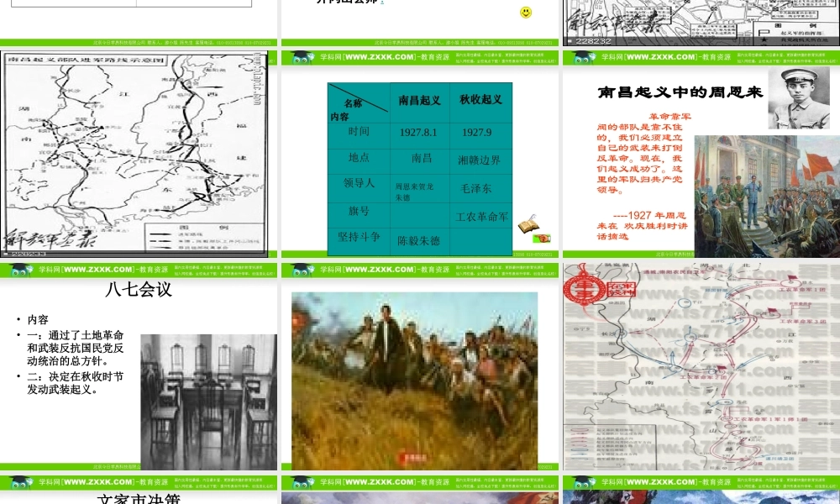Click the 学科网 header text above the 八七会议 slide
The height and width of the screenshot is (504, 840).
[103, 270]
